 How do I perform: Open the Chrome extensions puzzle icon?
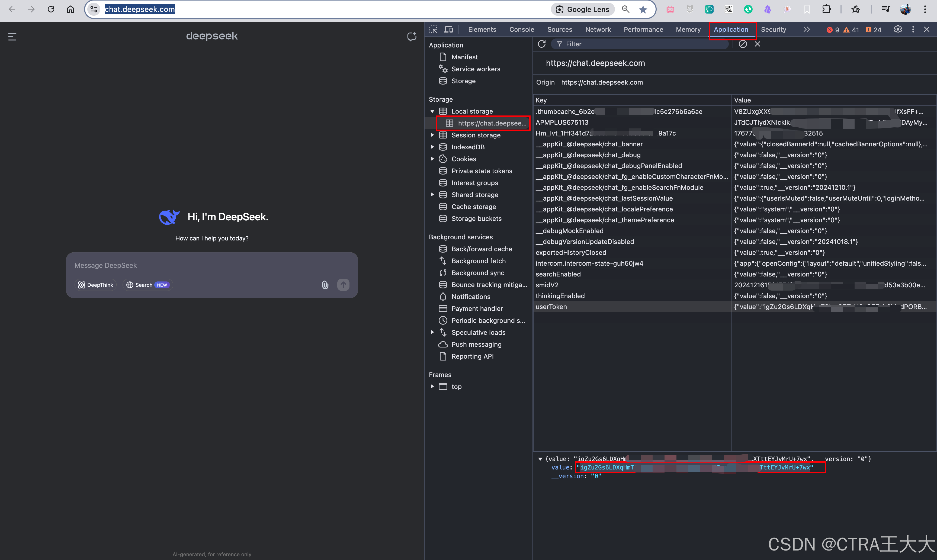pyautogui.click(x=826, y=9)
